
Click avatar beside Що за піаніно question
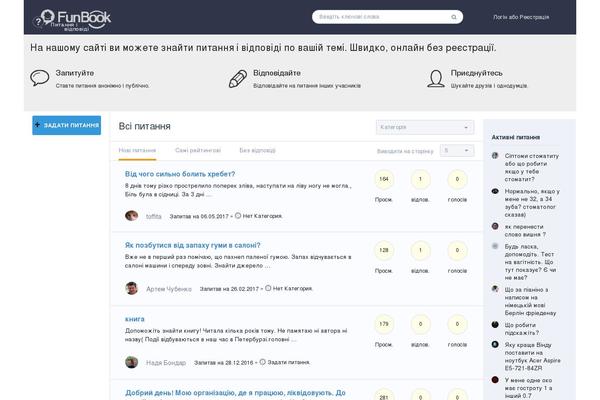(495, 289)
